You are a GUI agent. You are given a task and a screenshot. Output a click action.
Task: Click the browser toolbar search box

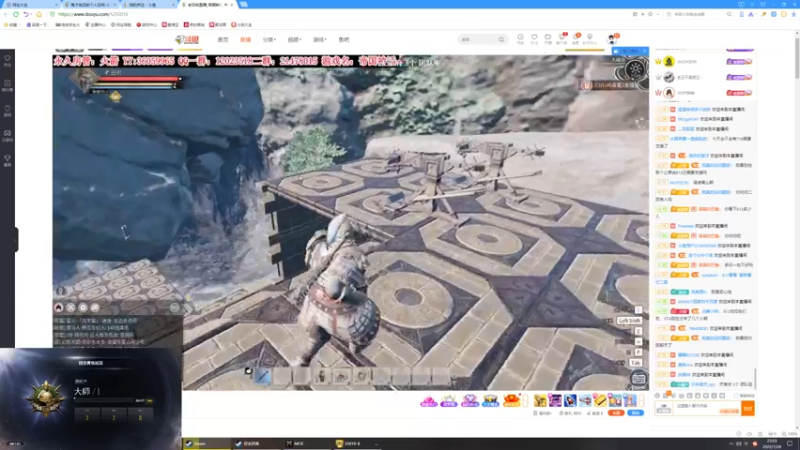699,14
